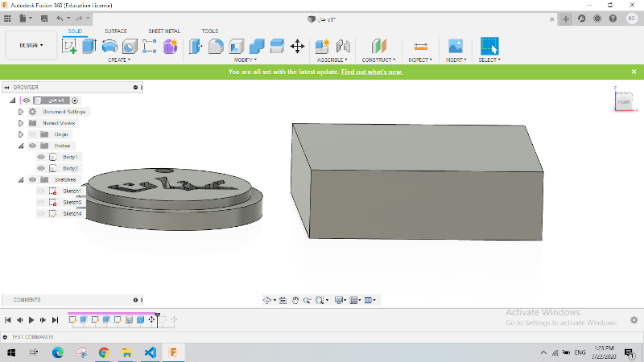
Task: Expand the Named Views node
Action: pyautogui.click(x=21, y=123)
